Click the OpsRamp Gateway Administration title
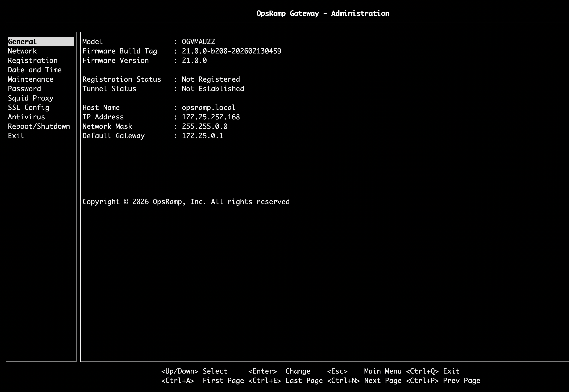The width and height of the screenshot is (569, 392). point(323,13)
